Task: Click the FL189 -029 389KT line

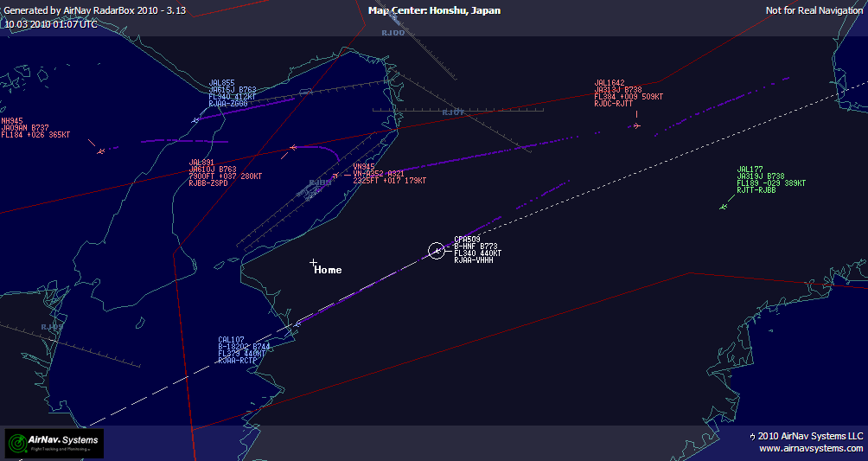Action: click(771, 182)
